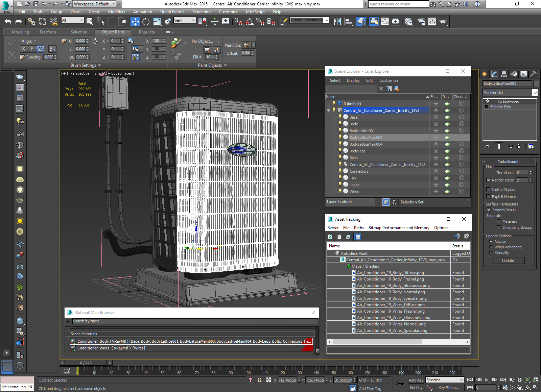
Task: Click Pin Stack icon under modifier stack
Action: point(487,146)
